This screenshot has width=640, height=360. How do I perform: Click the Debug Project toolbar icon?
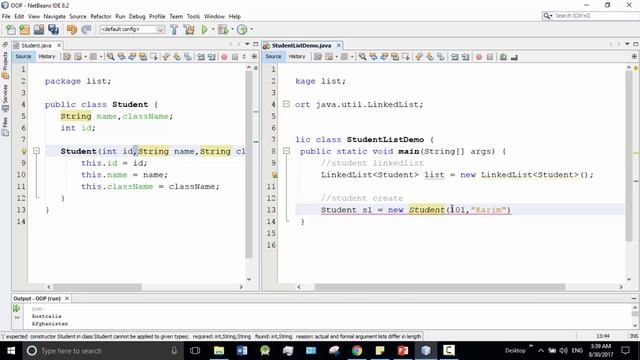coord(223,29)
